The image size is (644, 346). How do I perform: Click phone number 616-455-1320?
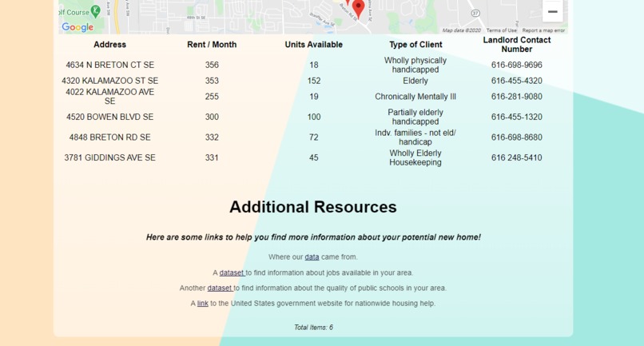517,117
